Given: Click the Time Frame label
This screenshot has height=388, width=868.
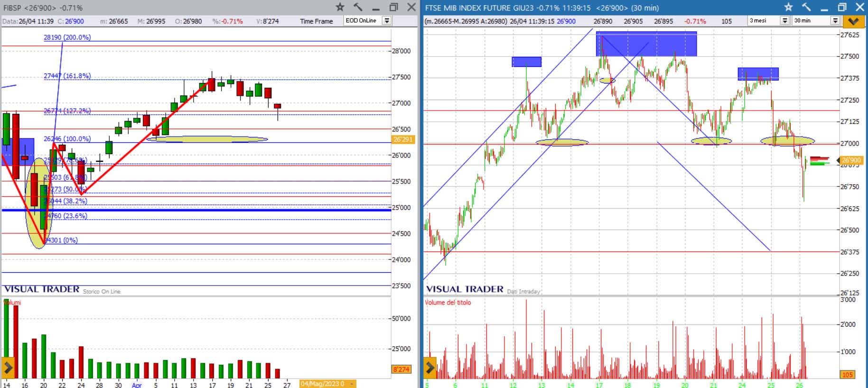Looking at the screenshot, I should click(317, 21).
